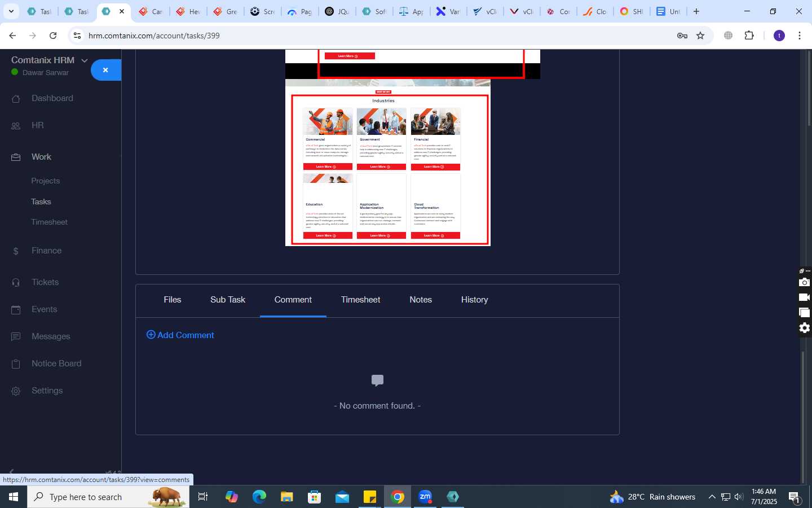This screenshot has height=508, width=812.
Task: Click the Events calendar icon
Action: [x=16, y=310]
